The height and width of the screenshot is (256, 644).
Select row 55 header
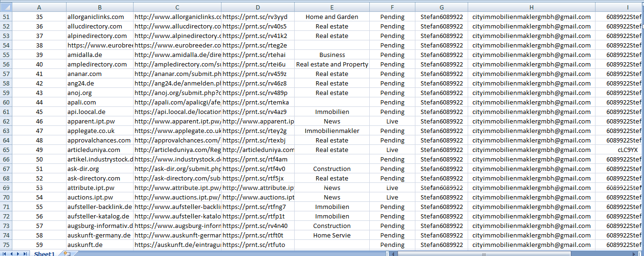tap(6, 55)
